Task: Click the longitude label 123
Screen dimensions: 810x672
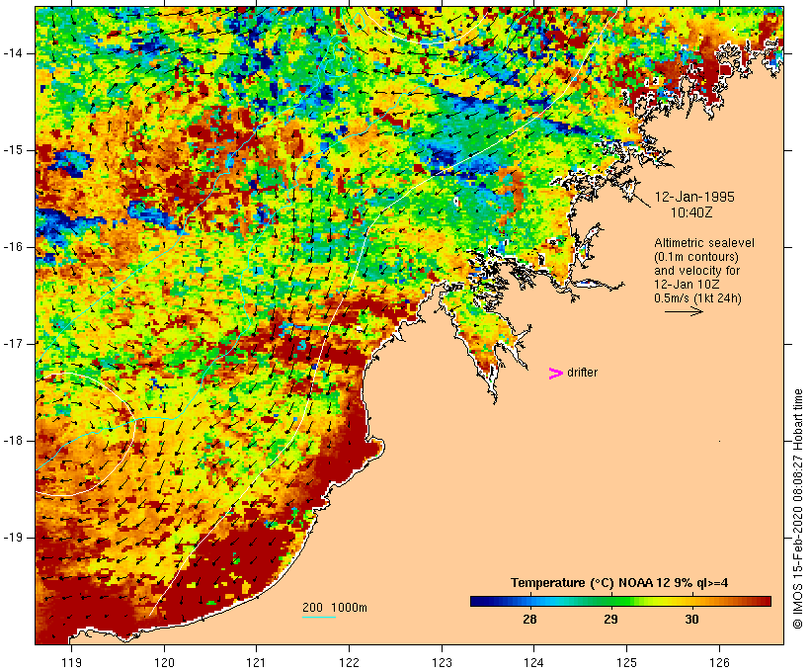Action: point(442,662)
